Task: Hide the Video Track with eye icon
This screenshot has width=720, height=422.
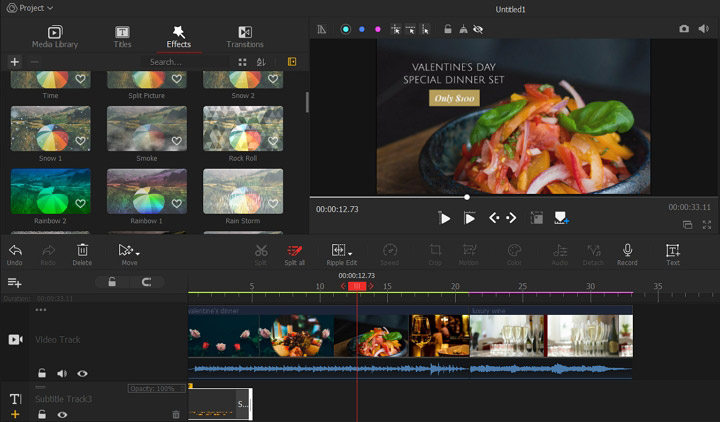Action: click(x=82, y=373)
